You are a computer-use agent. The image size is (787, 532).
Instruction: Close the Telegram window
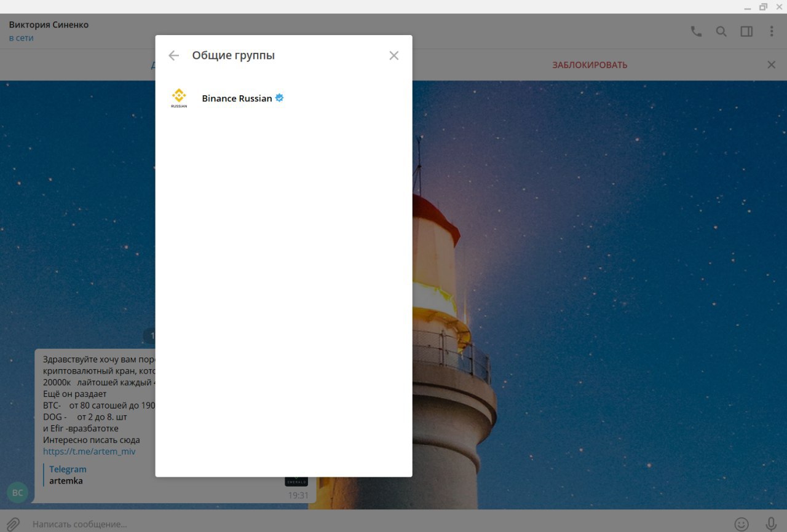tap(779, 7)
